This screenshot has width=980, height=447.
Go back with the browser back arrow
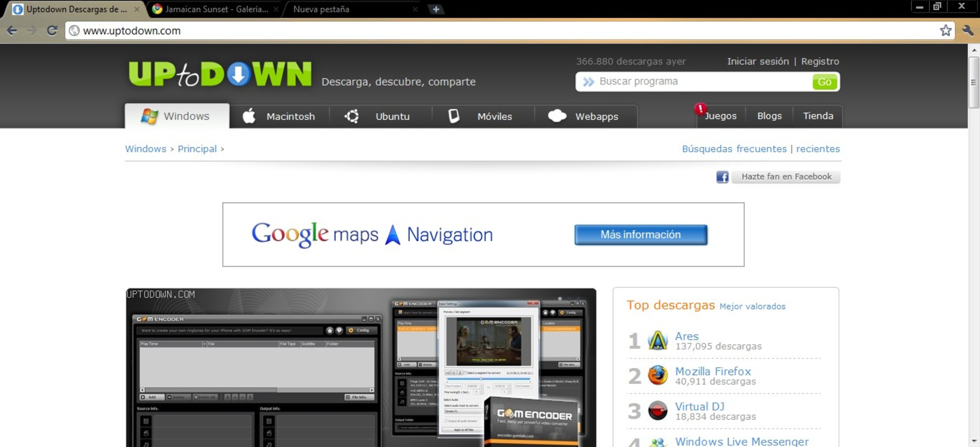click(12, 31)
